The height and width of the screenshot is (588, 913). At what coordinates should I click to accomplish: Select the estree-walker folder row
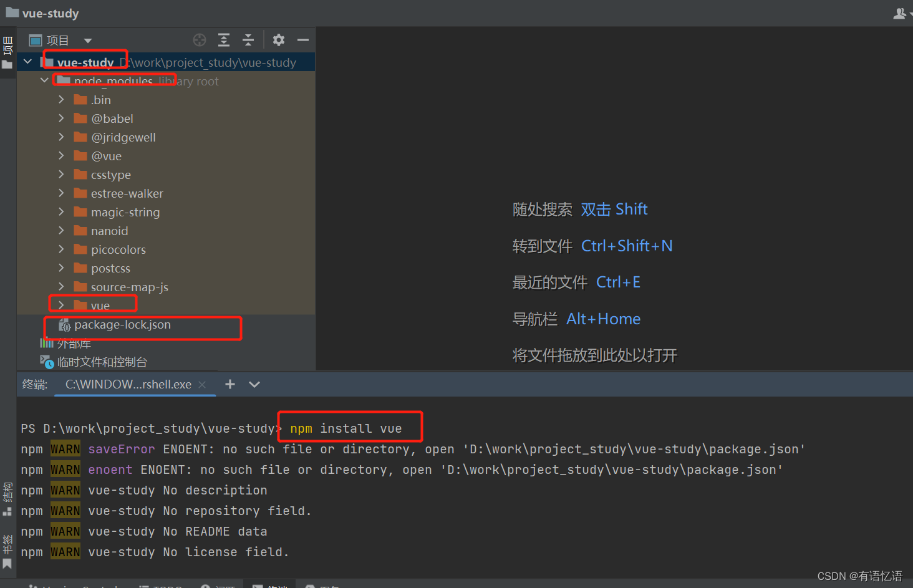click(166, 193)
